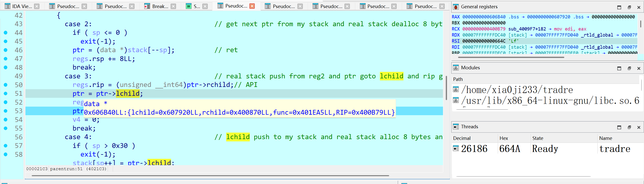
Task: Click the RAX register value 0000000000606B40
Action: click(484, 17)
